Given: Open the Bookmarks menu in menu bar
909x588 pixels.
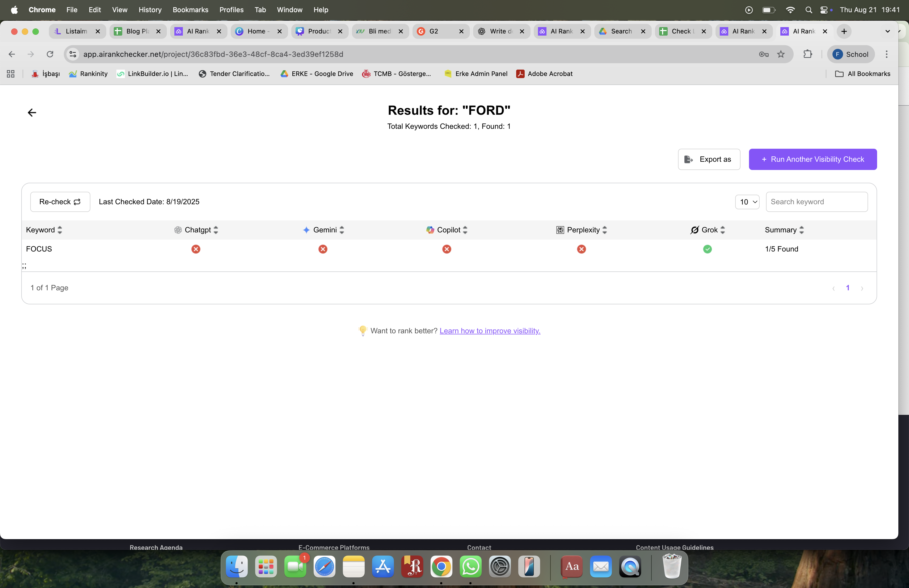Looking at the screenshot, I should 190,10.
